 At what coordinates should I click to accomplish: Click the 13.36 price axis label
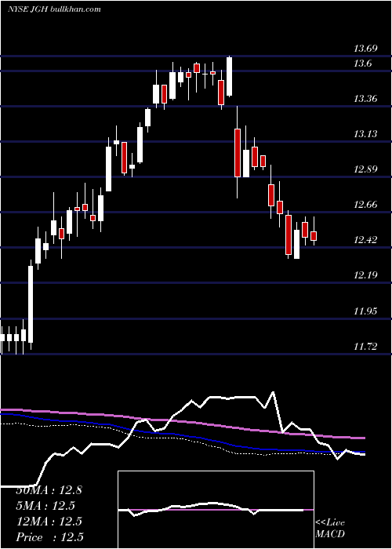[365, 99]
